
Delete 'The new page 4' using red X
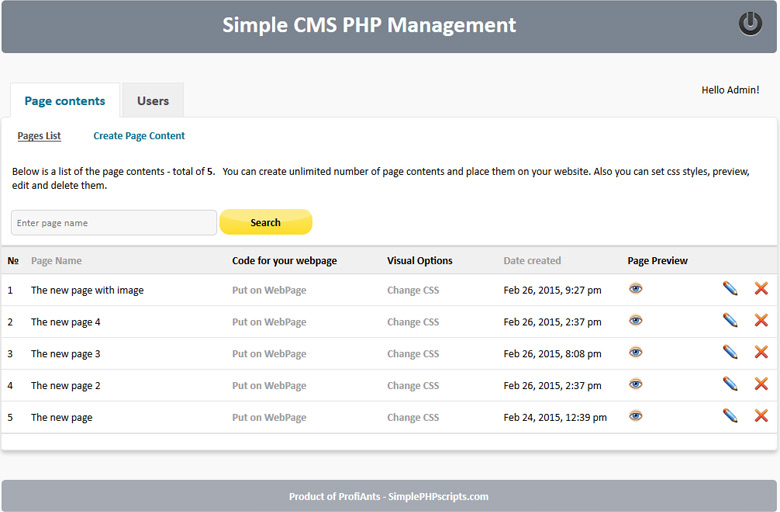(761, 320)
